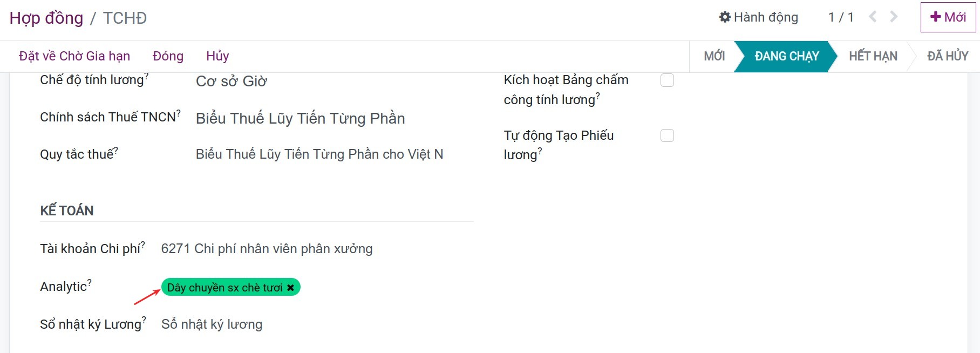
Task: Remove the Dây chuyền sx chè tươi tag
Action: [291, 287]
